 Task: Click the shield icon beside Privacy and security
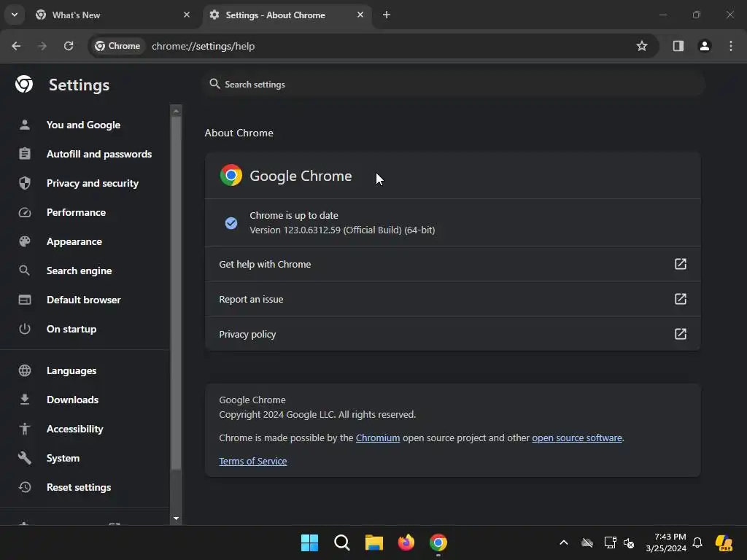click(25, 183)
